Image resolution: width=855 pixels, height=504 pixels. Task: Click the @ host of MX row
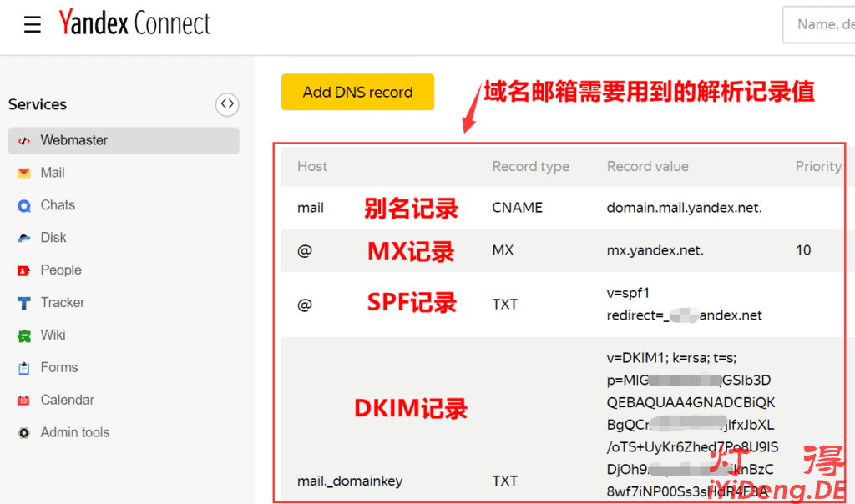click(x=305, y=250)
